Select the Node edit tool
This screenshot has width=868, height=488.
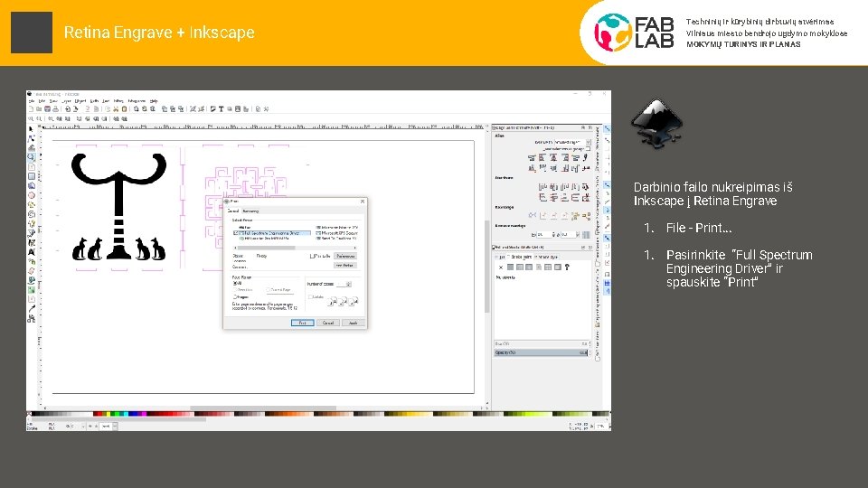(x=32, y=138)
